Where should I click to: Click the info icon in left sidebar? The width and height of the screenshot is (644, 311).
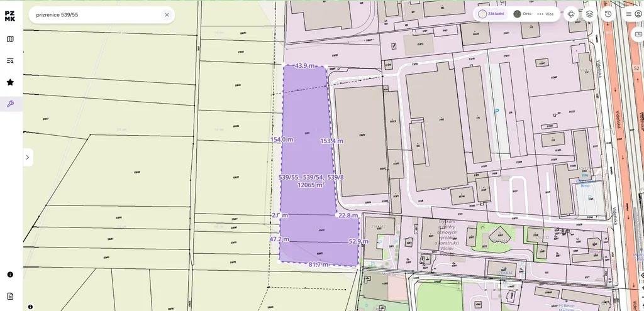(x=10, y=275)
